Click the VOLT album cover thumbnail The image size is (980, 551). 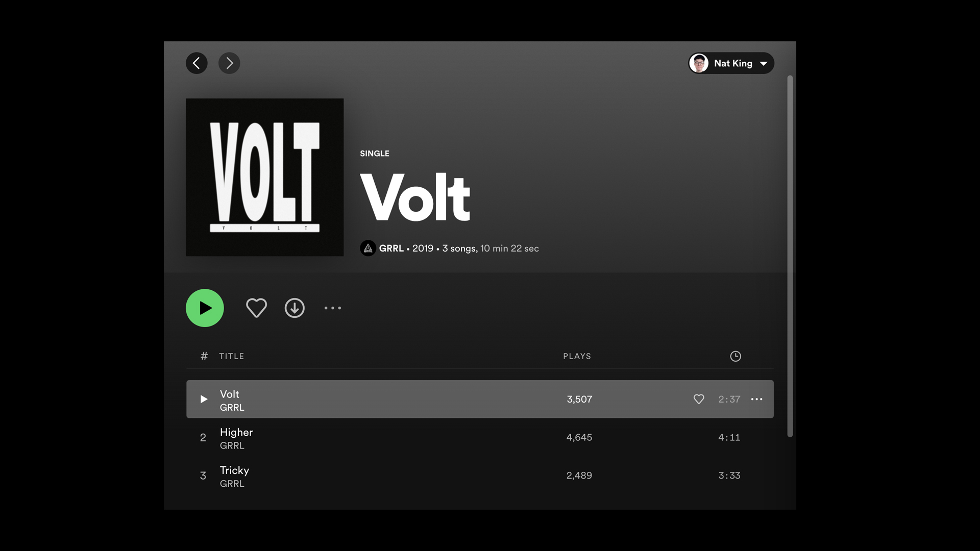click(264, 178)
